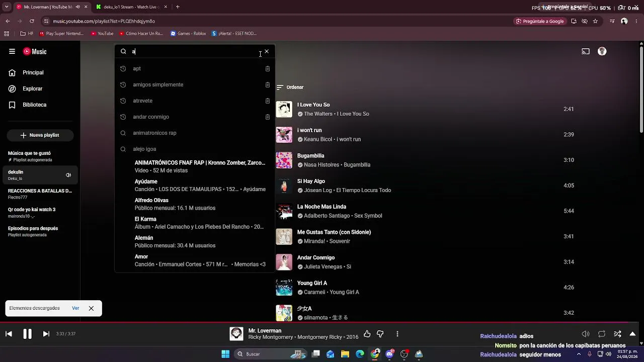Click the Ordenar sort dropdown
644x362 pixels.
290,87
